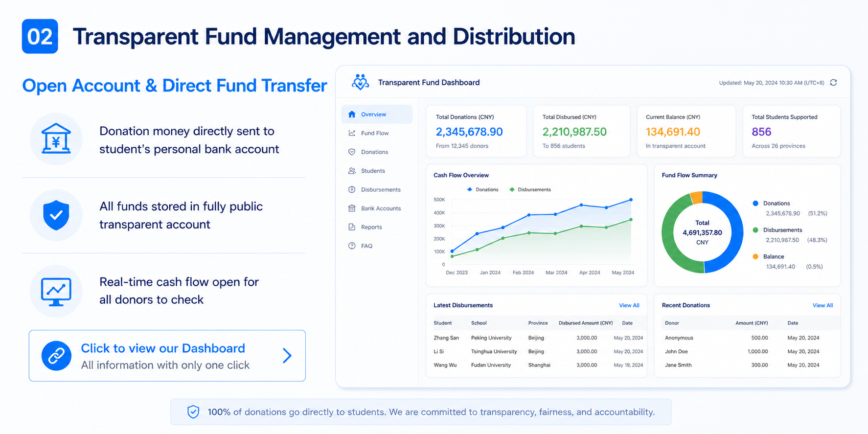Image resolution: width=868 pixels, height=434 pixels.
Task: Click Fudan University in the table
Action: click(491, 365)
